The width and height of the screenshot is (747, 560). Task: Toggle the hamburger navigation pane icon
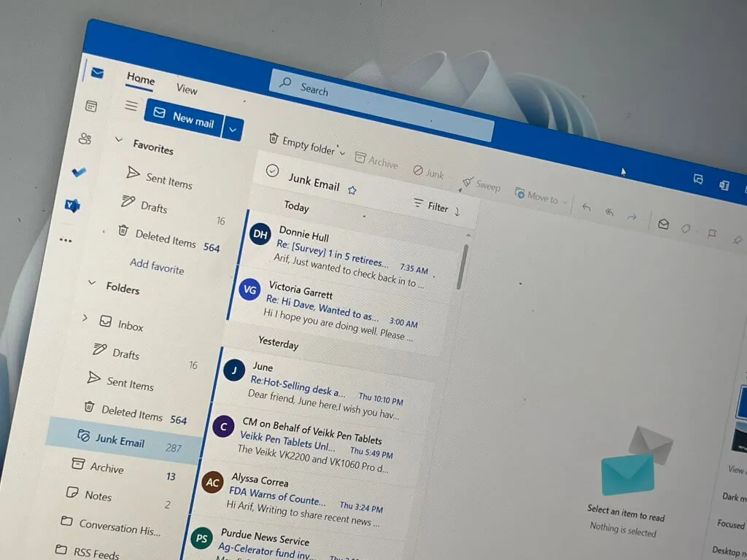tap(131, 106)
